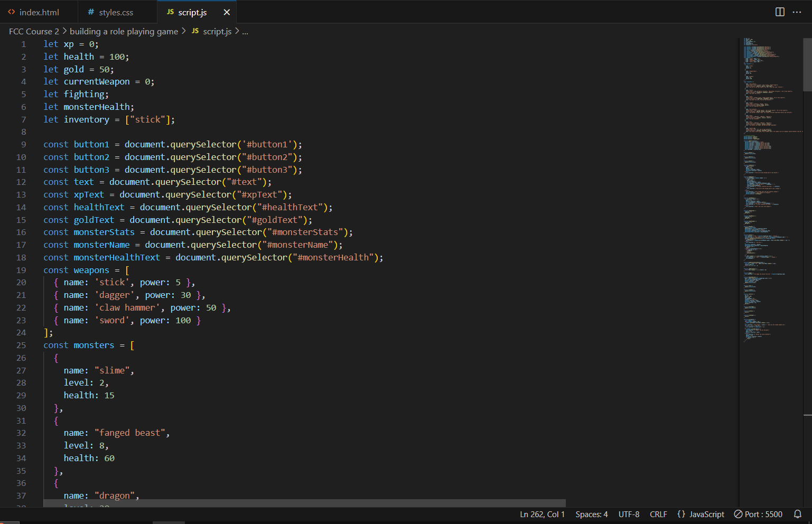
Task: Switch to the index.html tab
Action: [x=39, y=12]
